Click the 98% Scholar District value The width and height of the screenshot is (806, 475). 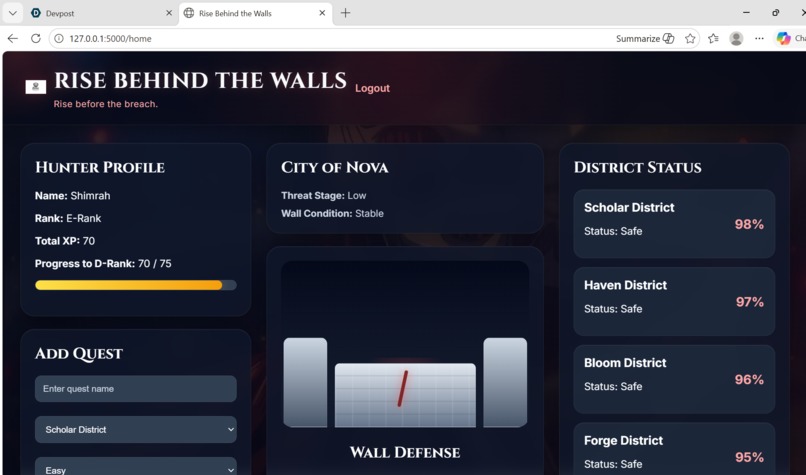749,224
